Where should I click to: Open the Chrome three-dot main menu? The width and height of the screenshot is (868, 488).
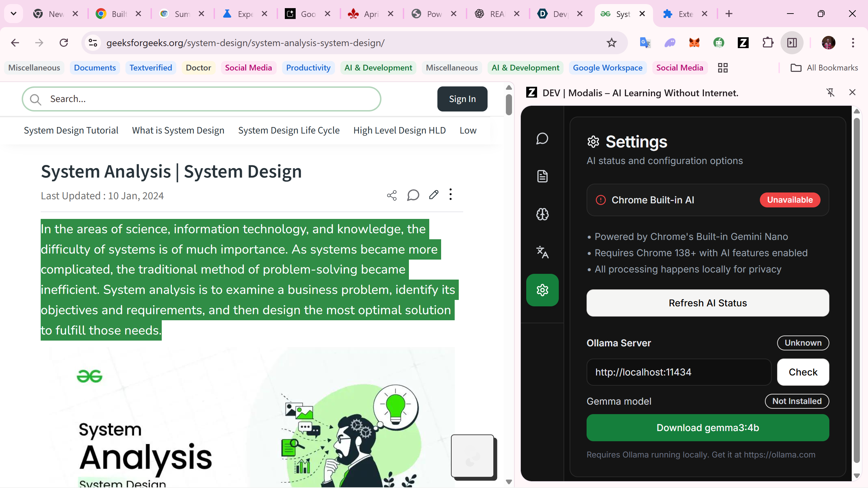coord(853,43)
